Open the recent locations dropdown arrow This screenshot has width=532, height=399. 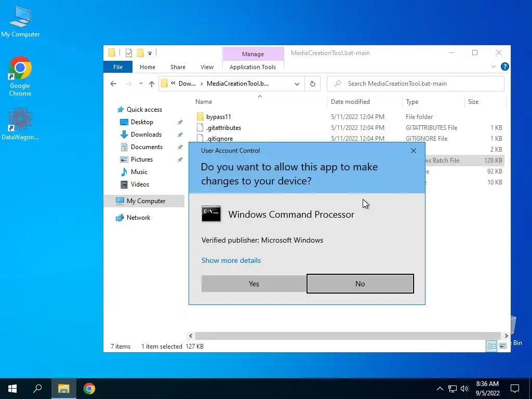(x=141, y=84)
